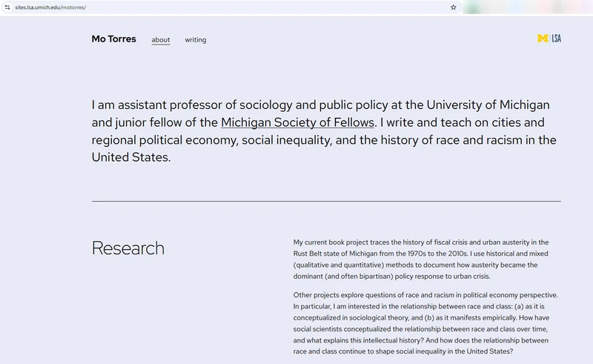Click the LSA logo text beside the M
The width and height of the screenshot is (593, 364).
pyautogui.click(x=557, y=39)
